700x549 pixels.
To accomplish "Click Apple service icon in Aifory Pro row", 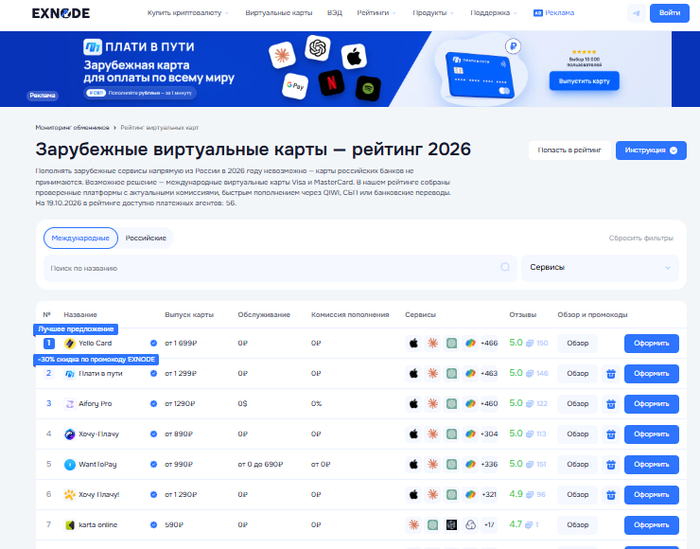I will click(413, 404).
